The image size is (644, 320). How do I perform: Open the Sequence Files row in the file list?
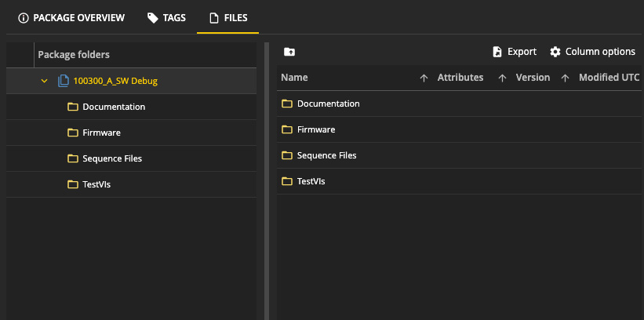tap(326, 155)
